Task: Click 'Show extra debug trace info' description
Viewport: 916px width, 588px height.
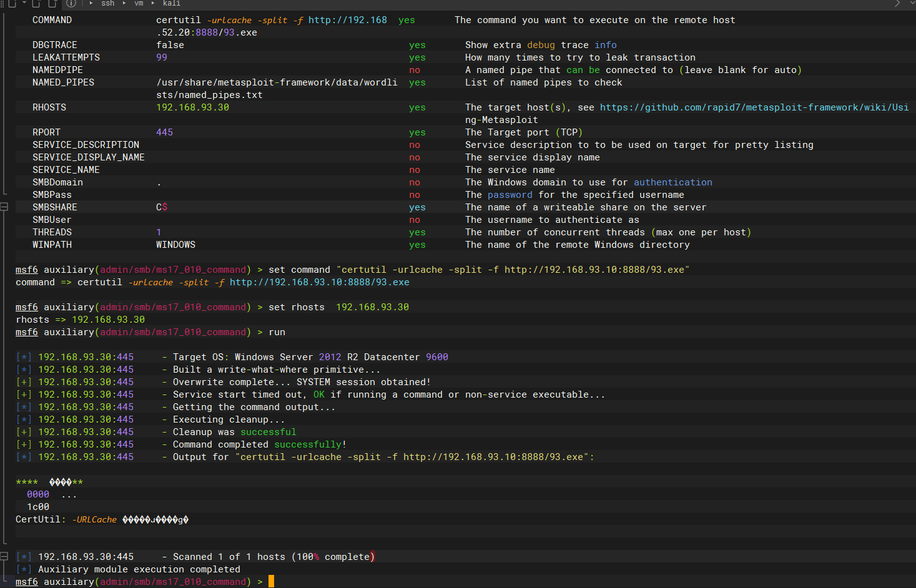Action: click(x=541, y=45)
